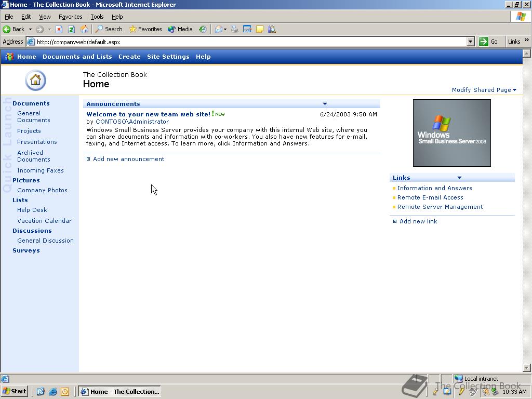532x399 pixels.
Task: Open the Back history dropdown arrow
Action: pyautogui.click(x=30, y=29)
